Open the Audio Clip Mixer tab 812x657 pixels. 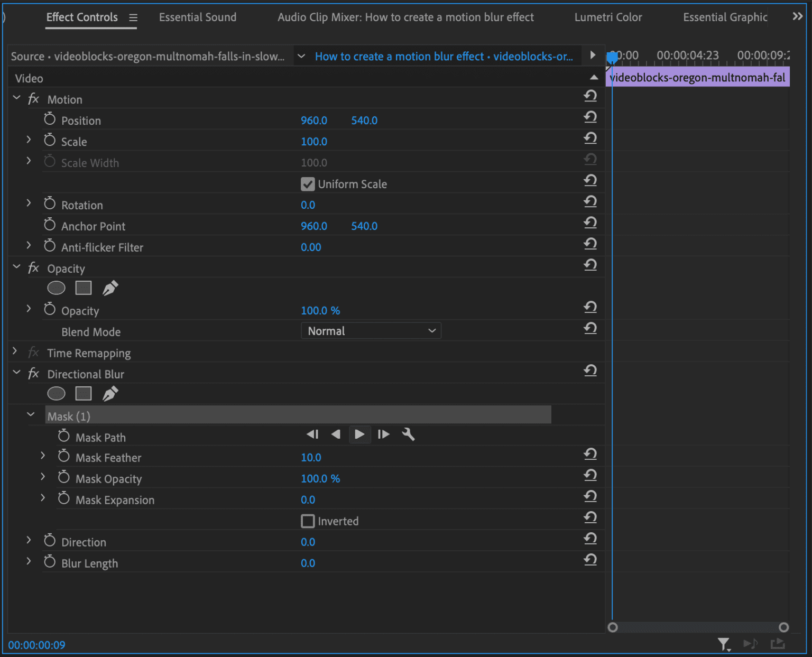point(405,17)
